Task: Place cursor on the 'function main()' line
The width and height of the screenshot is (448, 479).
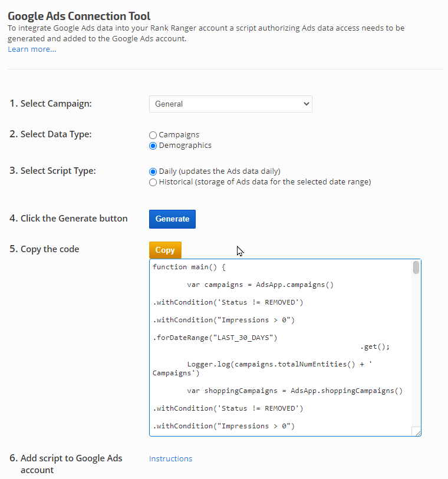Action: (189, 267)
